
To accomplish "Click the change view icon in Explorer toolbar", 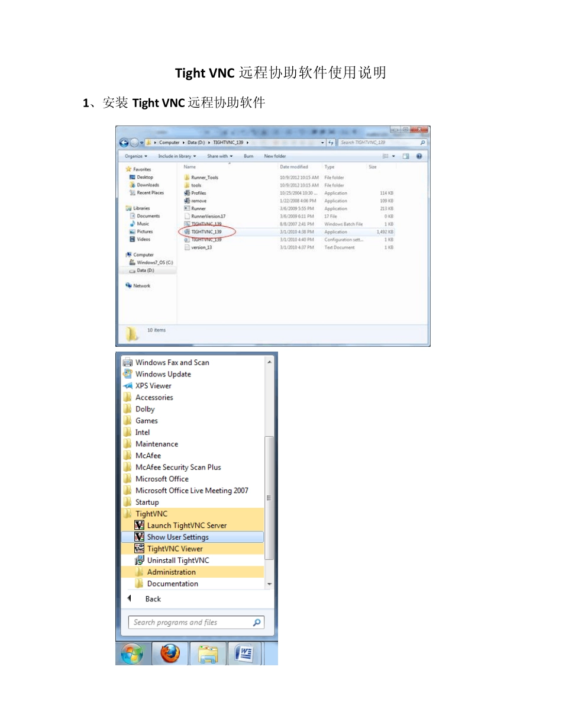I will [x=385, y=156].
